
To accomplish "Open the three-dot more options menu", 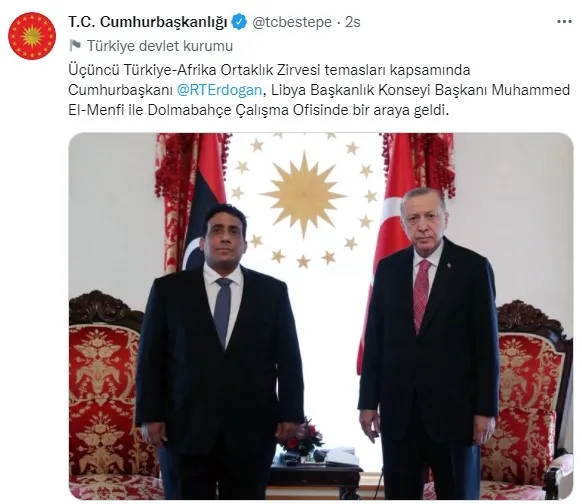I will click(564, 22).
